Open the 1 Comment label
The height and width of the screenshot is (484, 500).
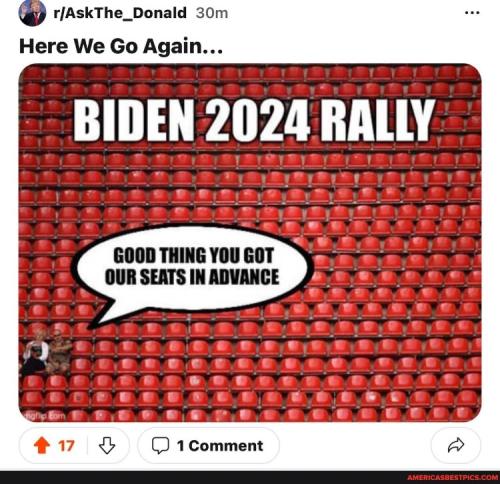coord(220,446)
